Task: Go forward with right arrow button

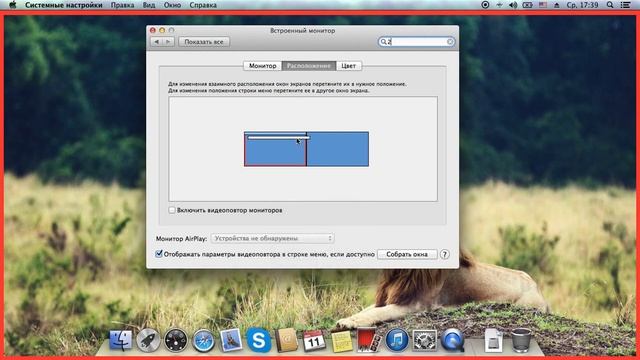Action: tap(168, 42)
